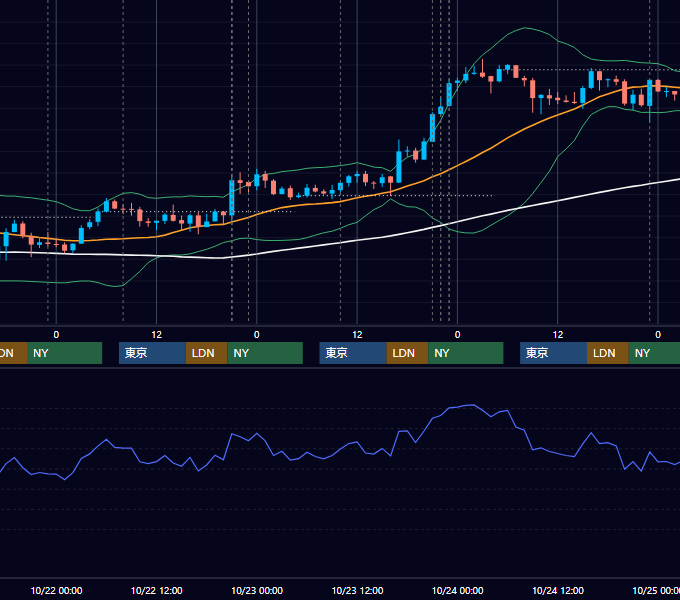The height and width of the screenshot is (600, 680).
Task: Select the NY session block starting late 10/24
Action: coord(654,353)
